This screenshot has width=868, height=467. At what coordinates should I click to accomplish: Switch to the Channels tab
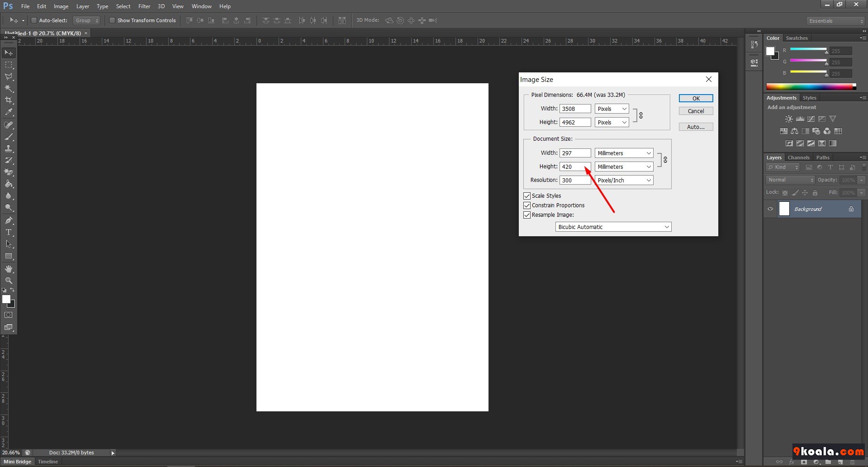pyautogui.click(x=798, y=157)
